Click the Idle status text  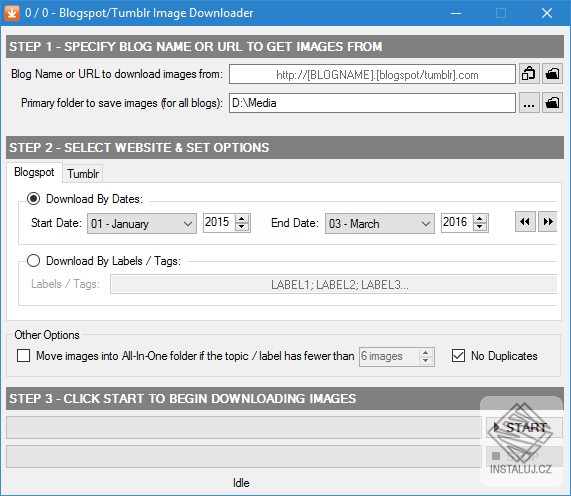(241, 483)
